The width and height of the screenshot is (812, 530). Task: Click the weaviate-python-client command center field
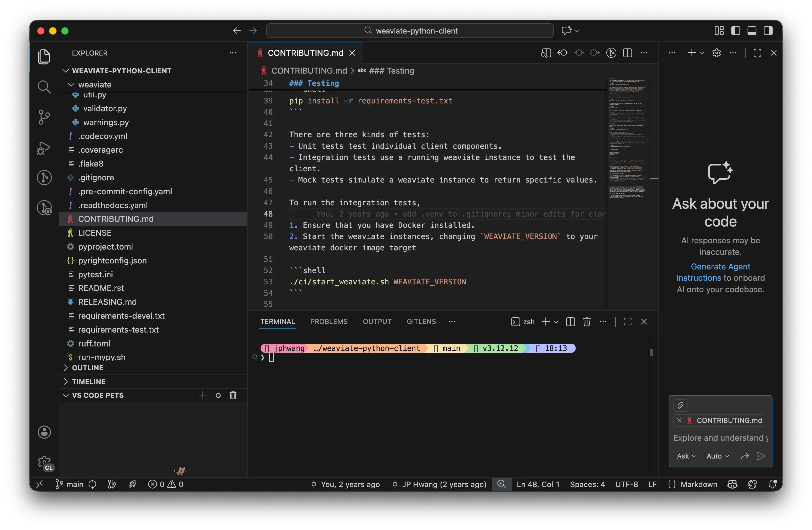pyautogui.click(x=409, y=30)
